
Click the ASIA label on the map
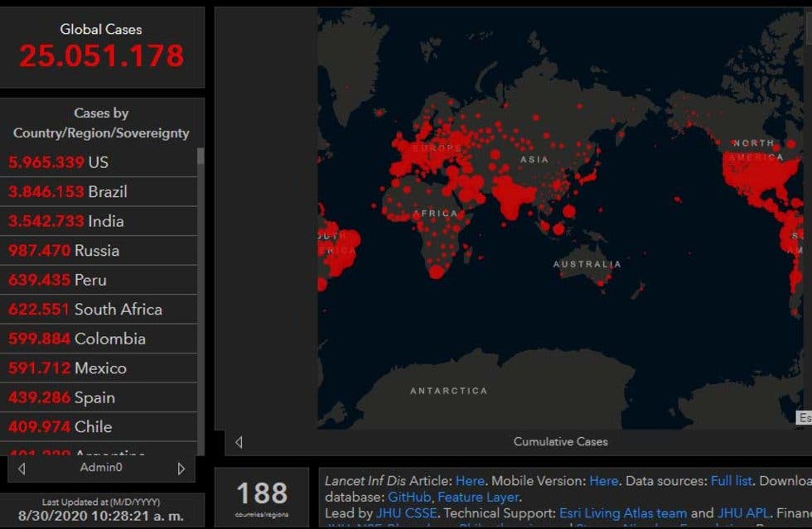click(x=534, y=160)
